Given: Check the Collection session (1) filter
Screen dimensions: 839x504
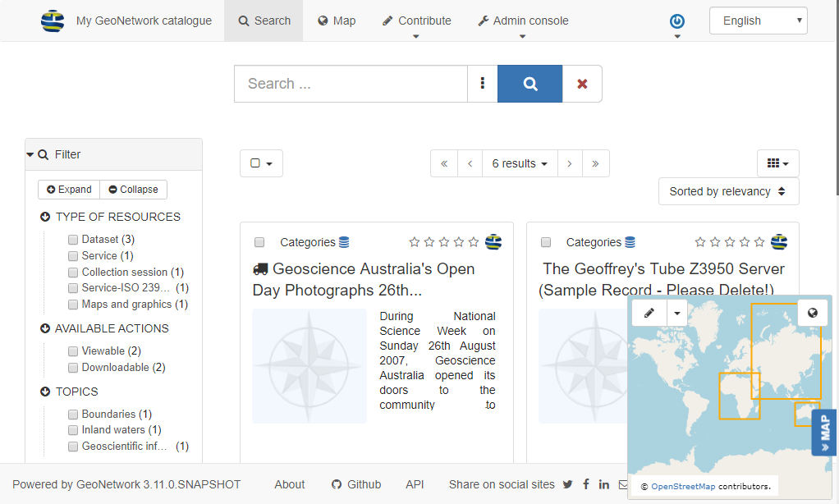Looking at the screenshot, I should tap(73, 273).
